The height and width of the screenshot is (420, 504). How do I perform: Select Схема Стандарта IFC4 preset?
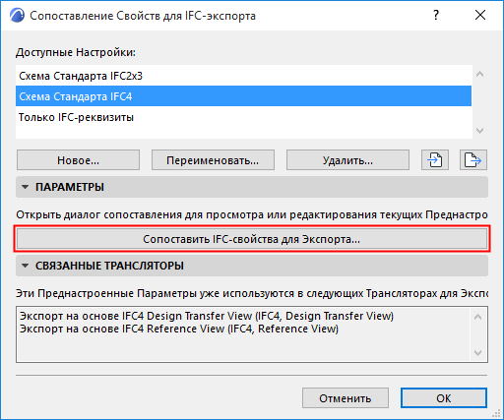(243, 96)
